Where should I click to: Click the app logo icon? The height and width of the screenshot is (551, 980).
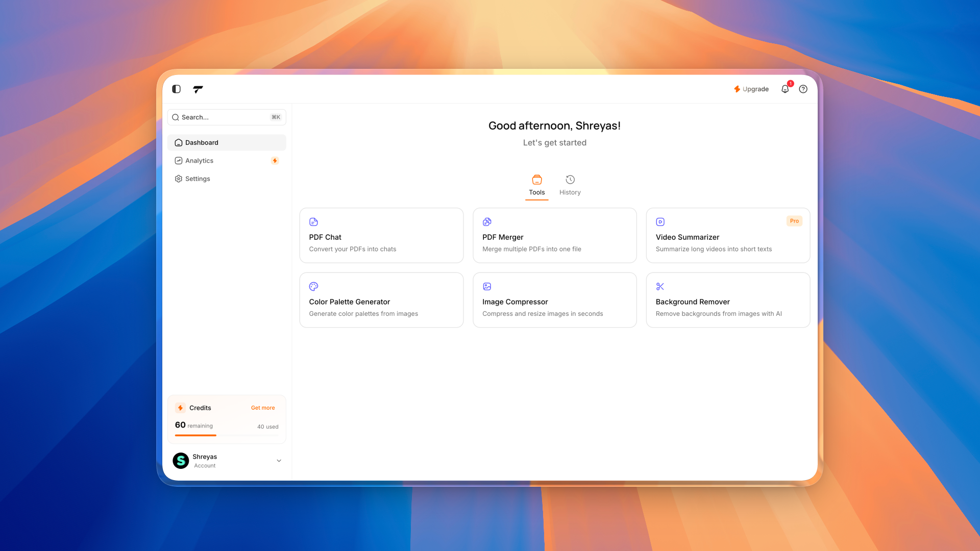(198, 89)
